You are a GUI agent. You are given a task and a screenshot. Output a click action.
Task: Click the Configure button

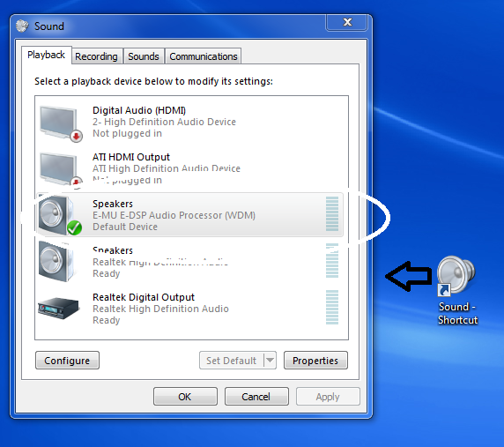pos(67,361)
